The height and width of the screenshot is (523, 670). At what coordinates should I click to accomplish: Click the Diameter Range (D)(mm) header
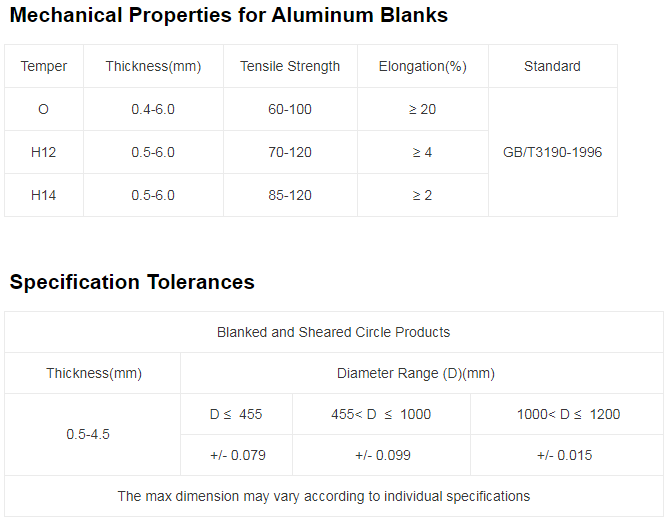[x=416, y=373]
